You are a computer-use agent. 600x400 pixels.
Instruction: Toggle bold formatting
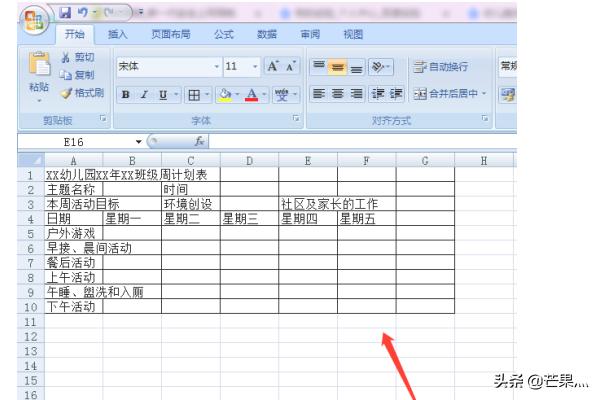tap(126, 95)
